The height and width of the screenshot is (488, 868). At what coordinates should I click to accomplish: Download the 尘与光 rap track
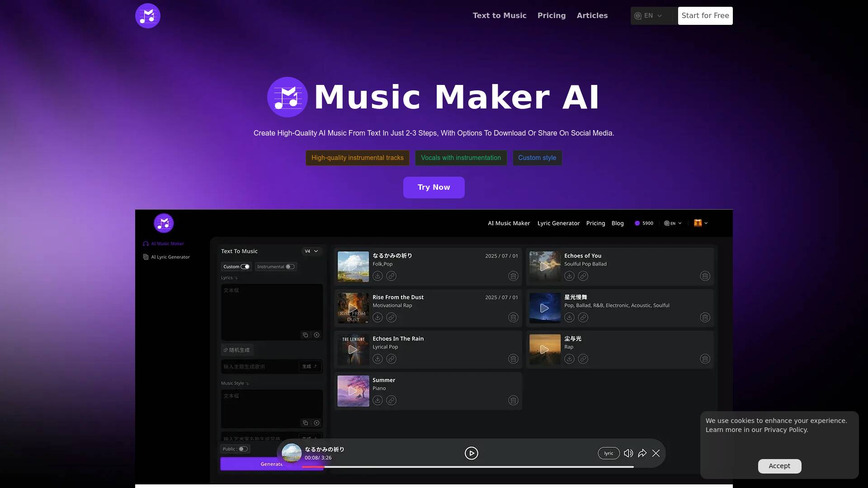click(x=569, y=359)
